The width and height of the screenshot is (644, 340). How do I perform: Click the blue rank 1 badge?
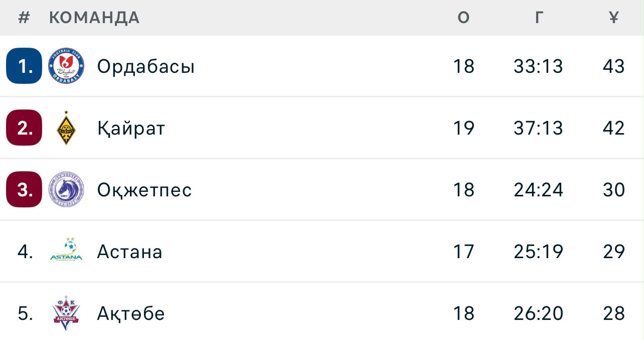24,66
